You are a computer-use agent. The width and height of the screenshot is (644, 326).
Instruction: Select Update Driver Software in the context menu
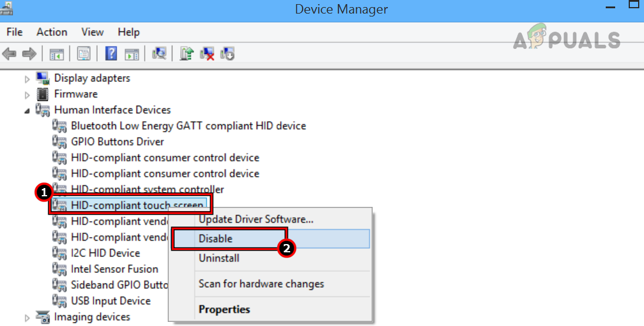tap(255, 219)
